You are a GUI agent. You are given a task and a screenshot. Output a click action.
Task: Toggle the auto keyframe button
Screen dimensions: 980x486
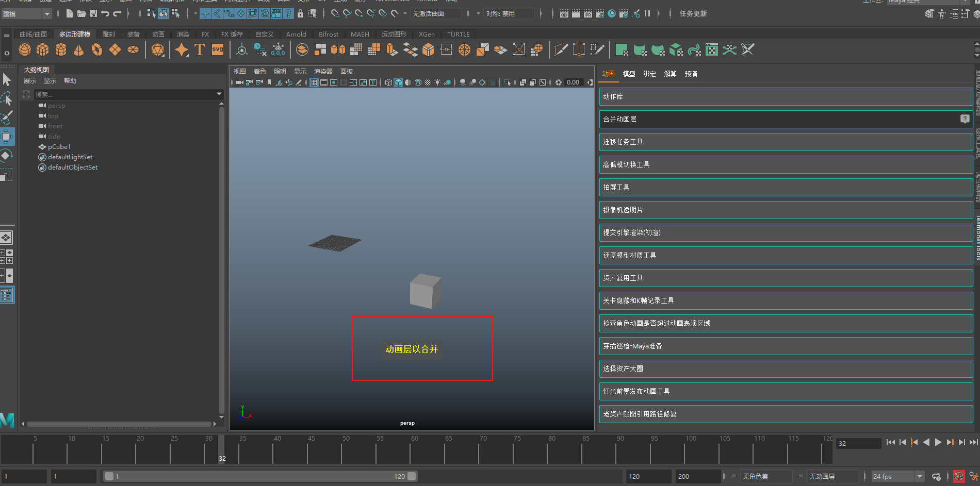(x=958, y=476)
